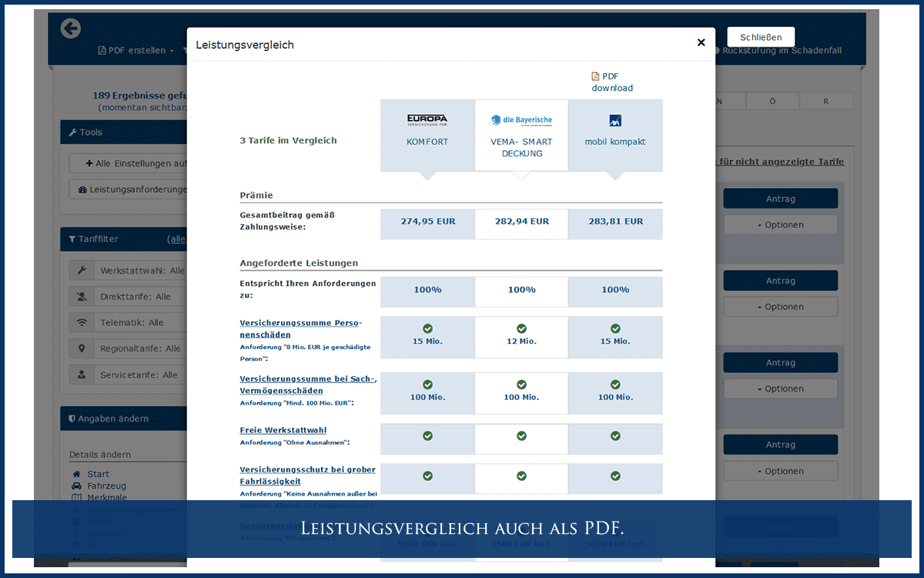Open the PDF download link
This screenshot has width=924, height=578.
611,82
